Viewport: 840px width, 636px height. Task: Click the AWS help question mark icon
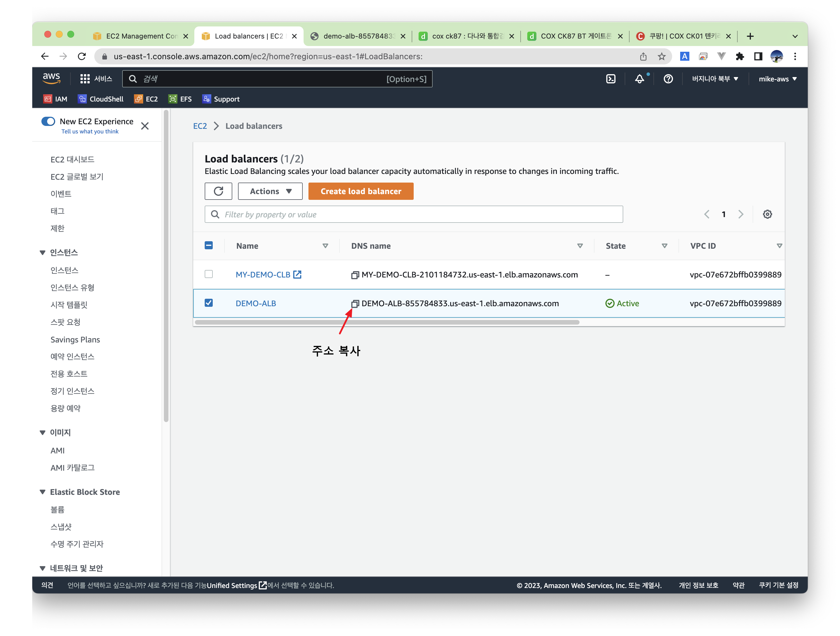668,79
